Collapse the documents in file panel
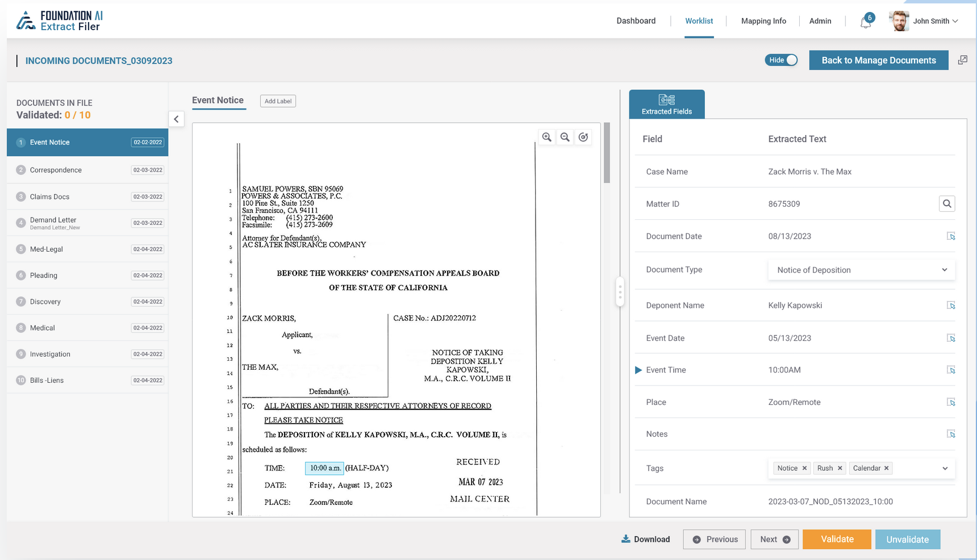The image size is (977, 560). click(176, 119)
